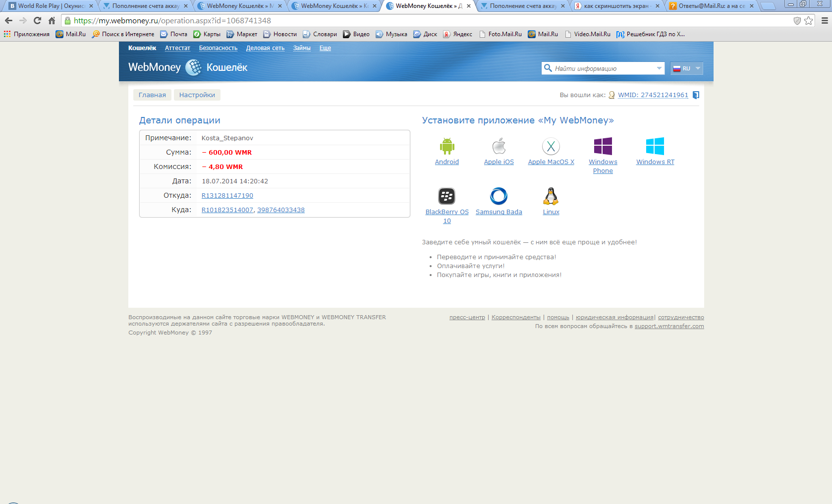Image resolution: width=832 pixels, height=504 pixels.
Task: Open Яндекс bookmark
Action: tap(457, 34)
